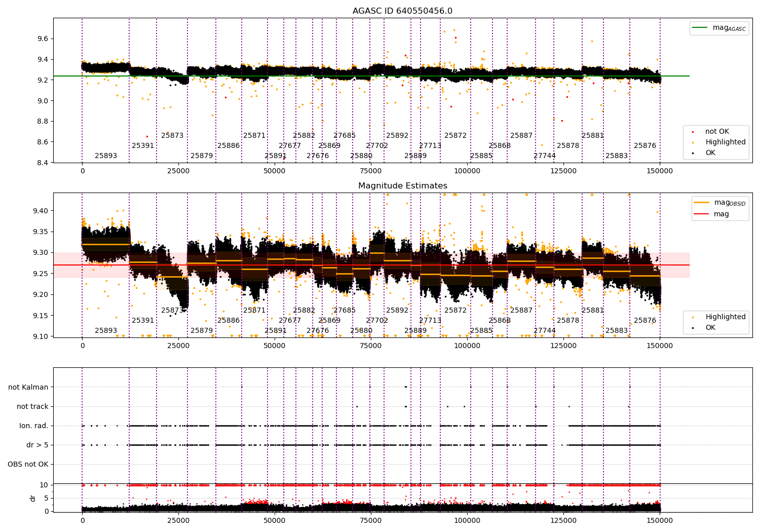Viewport: 760px width, 532px height.
Task: Click obsid label 25893 in the top plot
Action: coord(106,156)
